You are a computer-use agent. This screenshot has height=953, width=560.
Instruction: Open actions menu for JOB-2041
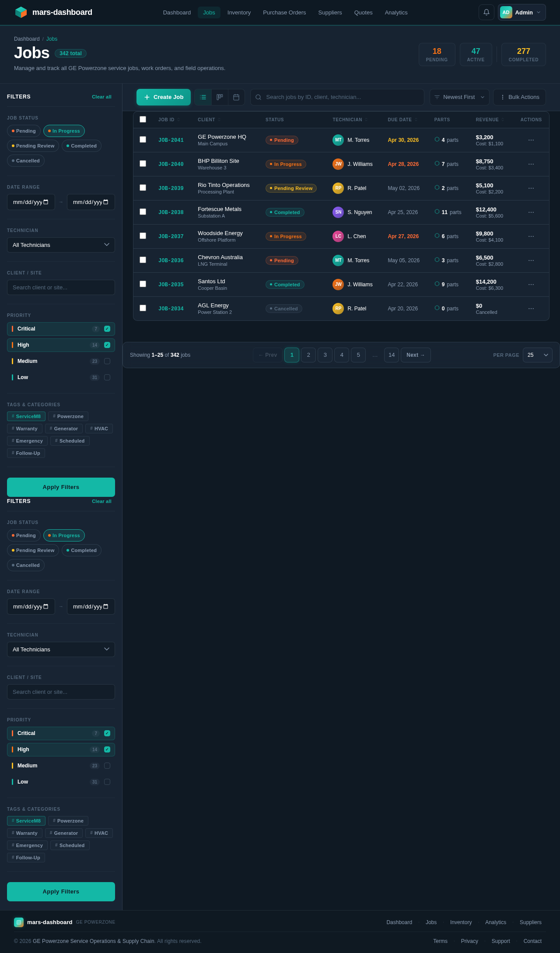point(531,140)
